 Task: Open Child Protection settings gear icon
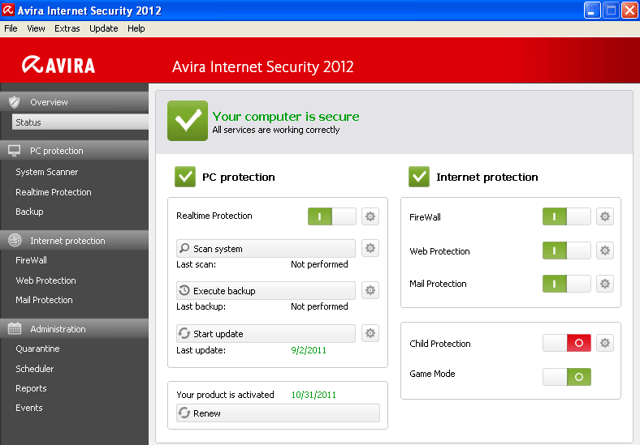[x=604, y=343]
